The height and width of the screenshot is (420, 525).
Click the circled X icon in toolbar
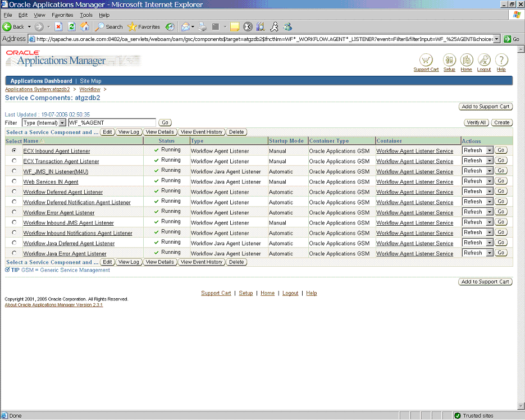coord(248,27)
